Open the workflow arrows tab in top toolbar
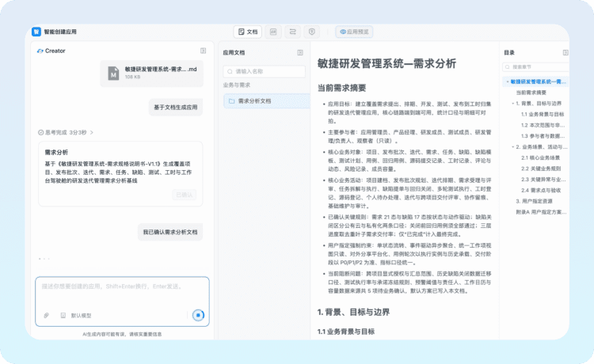The width and height of the screenshot is (594, 364). (x=292, y=32)
